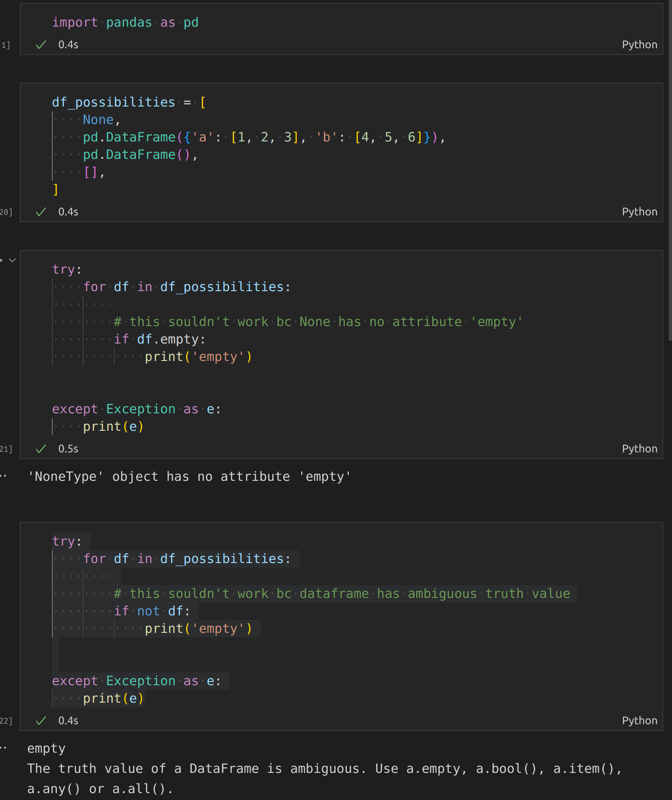Click the 'if df.empty:' line
This screenshot has height=800, width=672.
pos(159,339)
